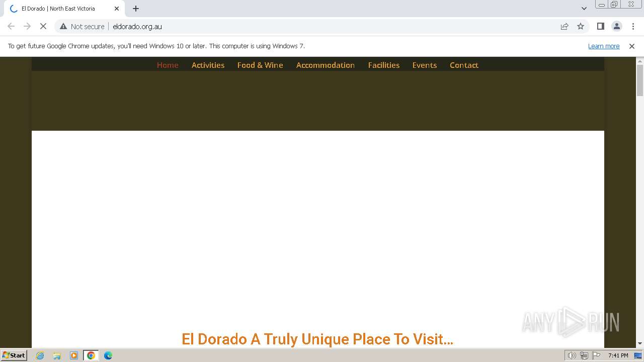Open volume control in system tray

[572, 355]
